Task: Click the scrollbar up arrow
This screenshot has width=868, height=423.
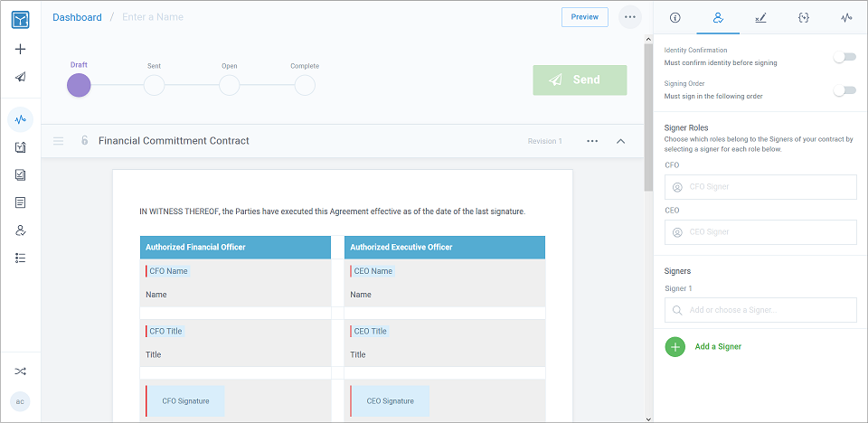Action: (648, 39)
